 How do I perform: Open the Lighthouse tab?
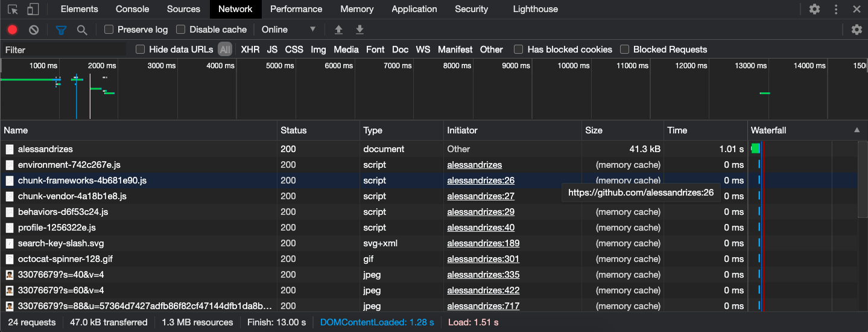536,9
